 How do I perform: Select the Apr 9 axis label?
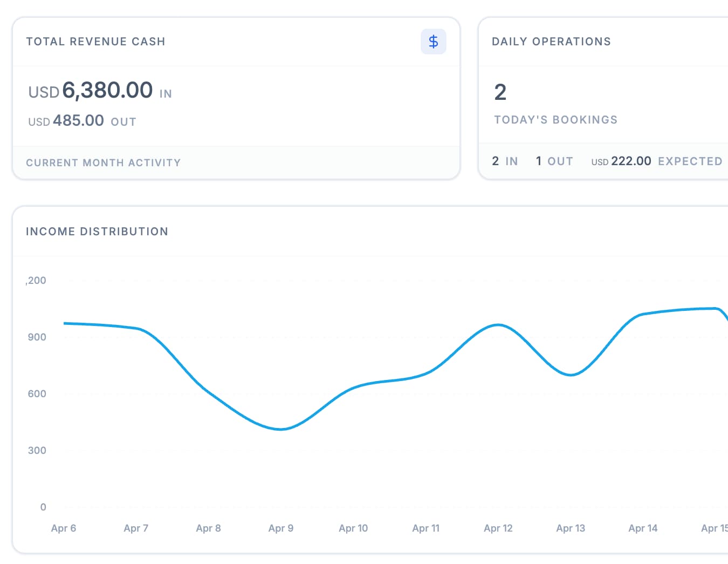tap(281, 528)
